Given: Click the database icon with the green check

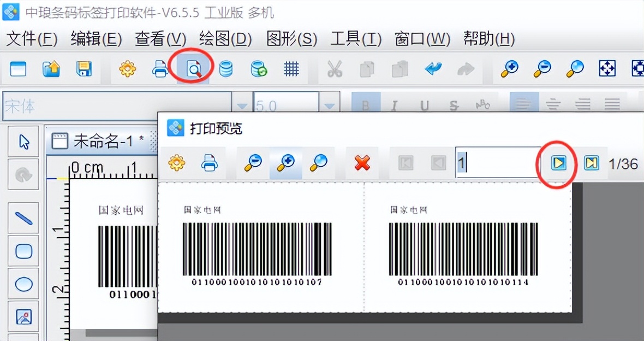Looking at the screenshot, I should [x=259, y=69].
